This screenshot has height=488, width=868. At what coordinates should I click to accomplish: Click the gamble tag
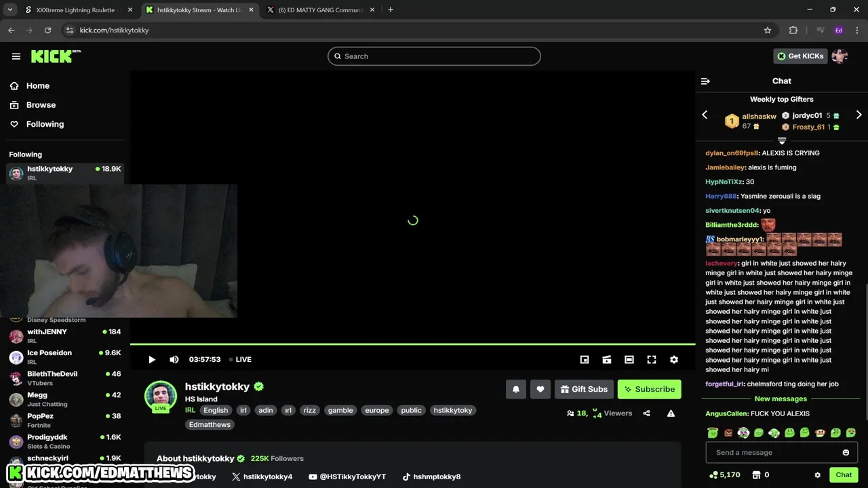point(340,410)
